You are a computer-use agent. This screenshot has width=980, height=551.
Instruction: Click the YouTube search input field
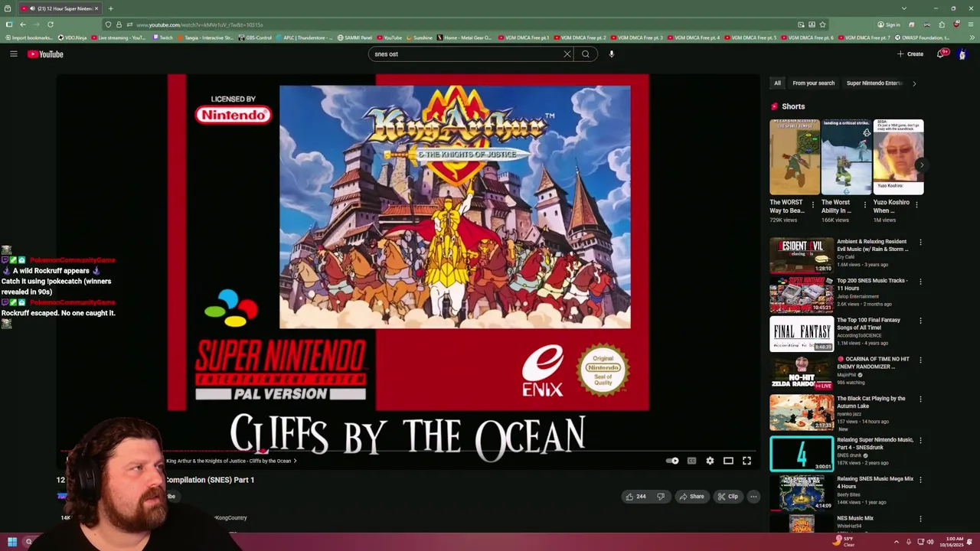point(467,54)
